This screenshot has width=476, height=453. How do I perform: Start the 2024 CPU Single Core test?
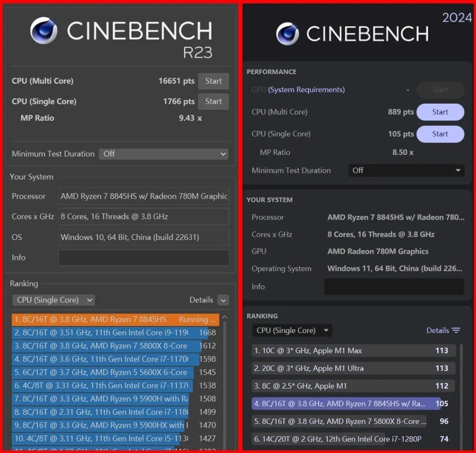440,134
